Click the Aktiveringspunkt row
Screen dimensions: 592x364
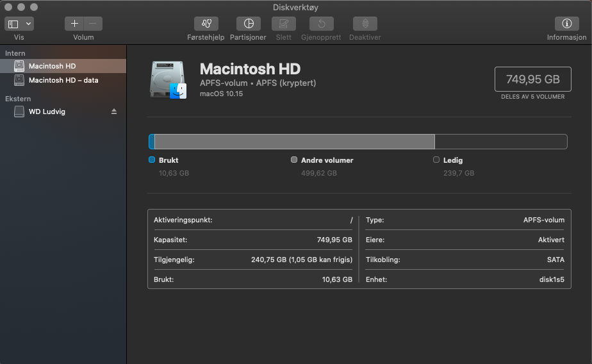(x=253, y=220)
